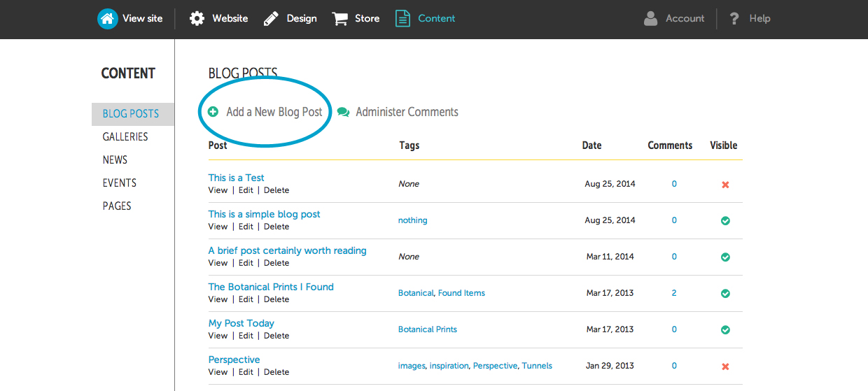Open Galleries in the Content sidebar

125,137
